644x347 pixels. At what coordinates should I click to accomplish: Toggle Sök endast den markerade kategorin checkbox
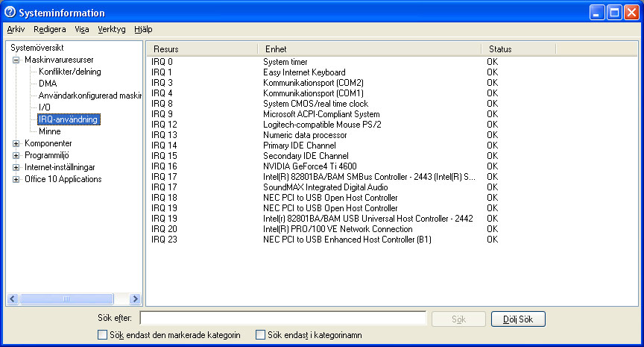pos(102,334)
